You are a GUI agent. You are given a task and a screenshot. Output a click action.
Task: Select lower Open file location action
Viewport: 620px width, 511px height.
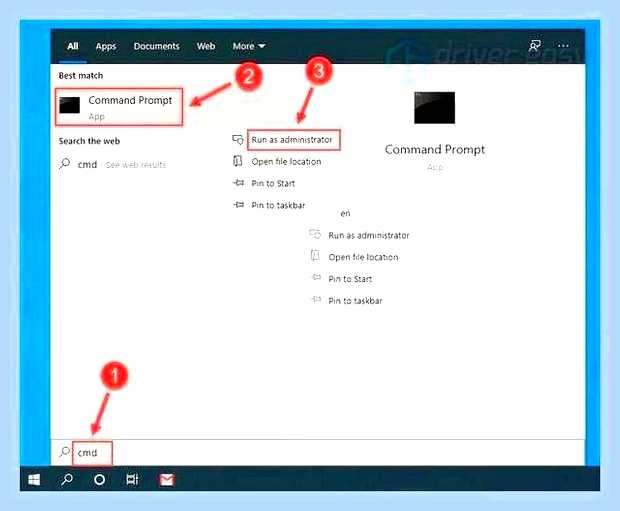(x=363, y=257)
